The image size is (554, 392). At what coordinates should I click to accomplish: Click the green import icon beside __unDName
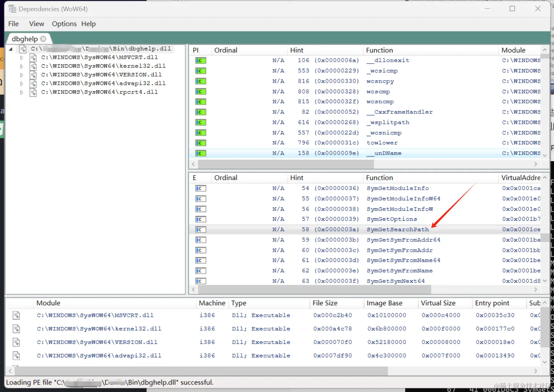200,154
